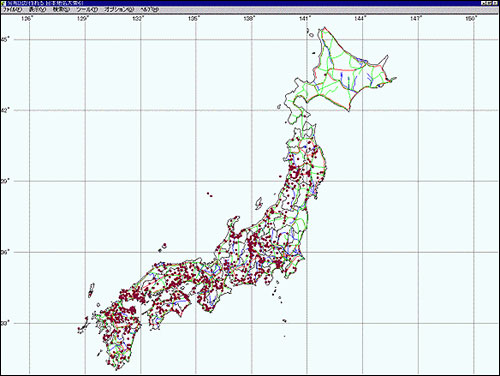The height and width of the screenshot is (376, 500).
Task: Select Sado Island on the map
Action: click(259, 203)
